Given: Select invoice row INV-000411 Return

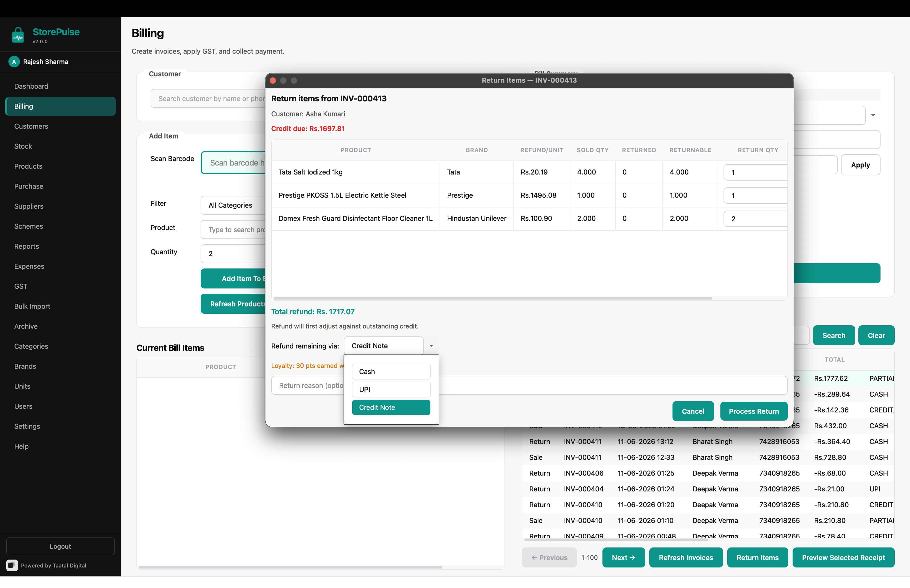Looking at the screenshot, I should coord(708,442).
